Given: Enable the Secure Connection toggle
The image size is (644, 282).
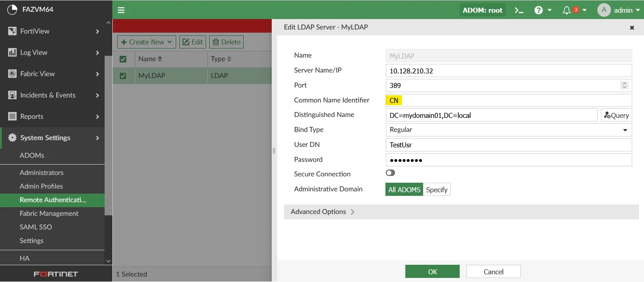Looking at the screenshot, I should 390,173.
